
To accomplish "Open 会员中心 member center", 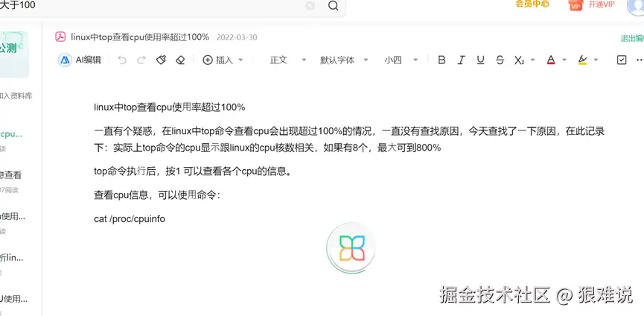I will point(532,4).
